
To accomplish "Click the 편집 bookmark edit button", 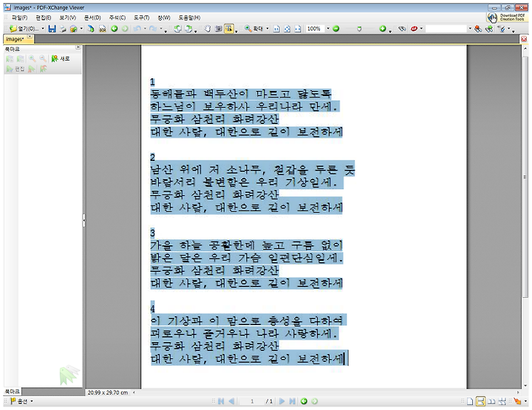I will tap(16, 69).
